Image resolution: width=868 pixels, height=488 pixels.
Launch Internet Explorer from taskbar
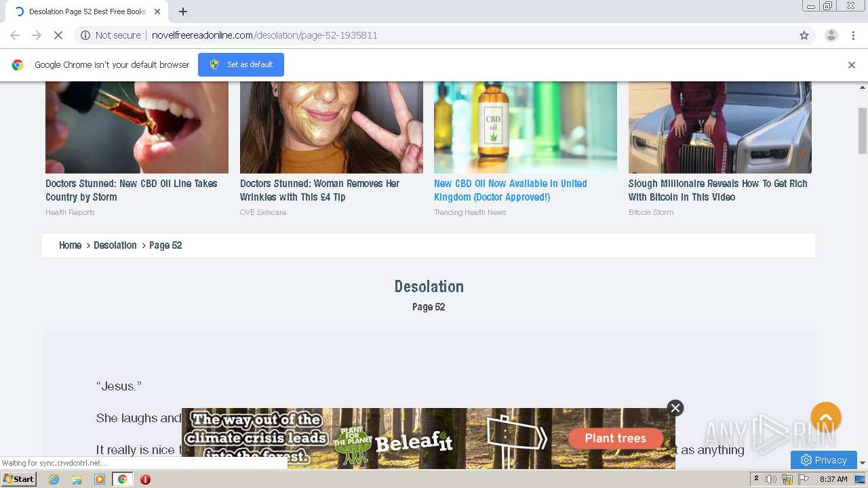coord(54,479)
